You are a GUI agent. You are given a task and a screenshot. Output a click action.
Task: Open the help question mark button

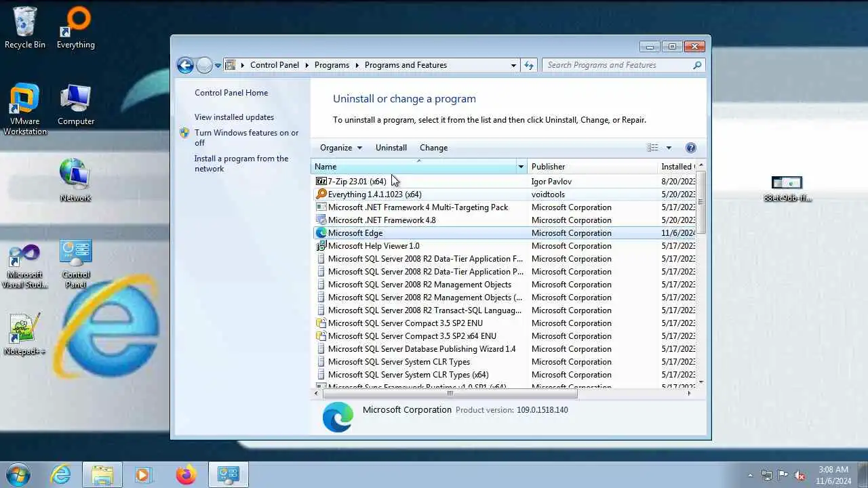[691, 148]
